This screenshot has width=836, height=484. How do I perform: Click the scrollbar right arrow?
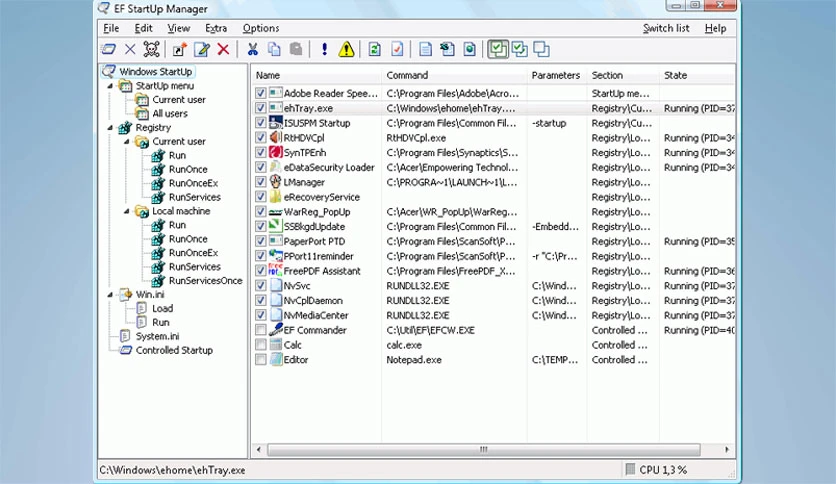tap(727, 449)
